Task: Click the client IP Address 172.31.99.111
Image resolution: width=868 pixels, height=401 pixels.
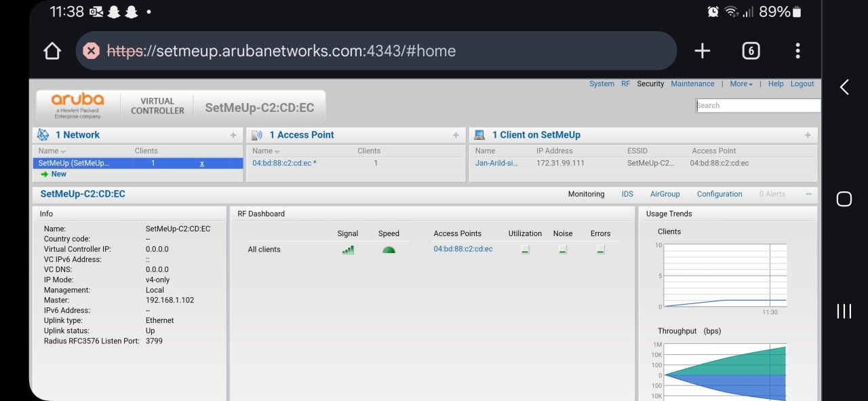Action: 560,164
